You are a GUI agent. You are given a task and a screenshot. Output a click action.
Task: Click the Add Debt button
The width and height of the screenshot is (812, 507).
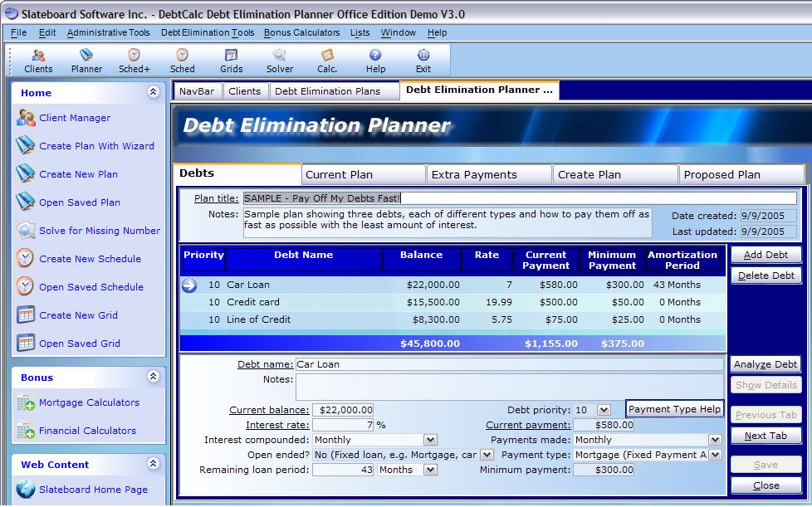pyautogui.click(x=766, y=255)
